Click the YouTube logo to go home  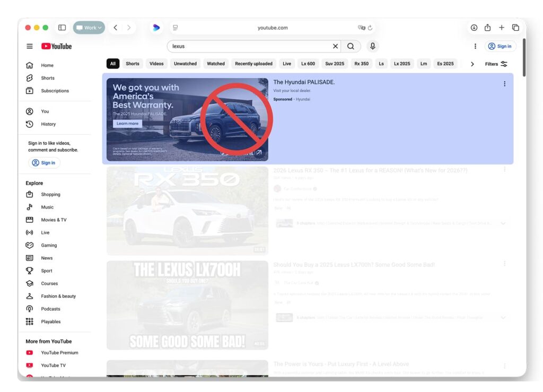coord(56,46)
